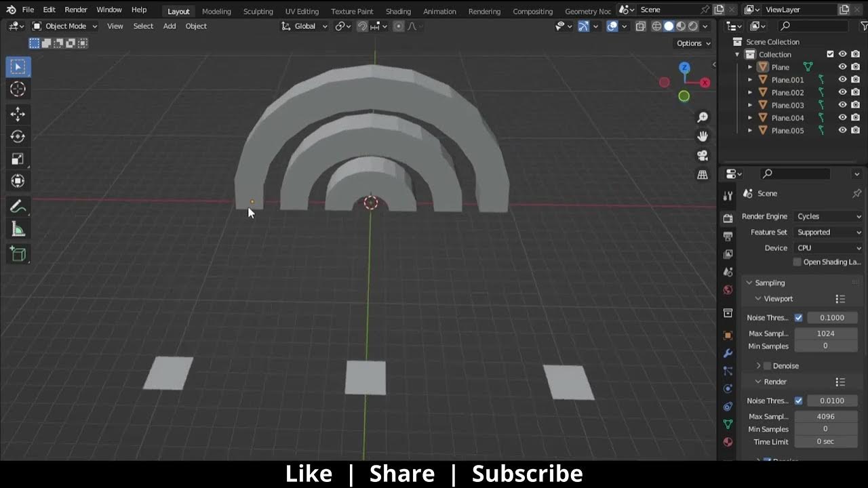
Task: Toggle Render Noise Threshold checkbox
Action: [x=798, y=401]
